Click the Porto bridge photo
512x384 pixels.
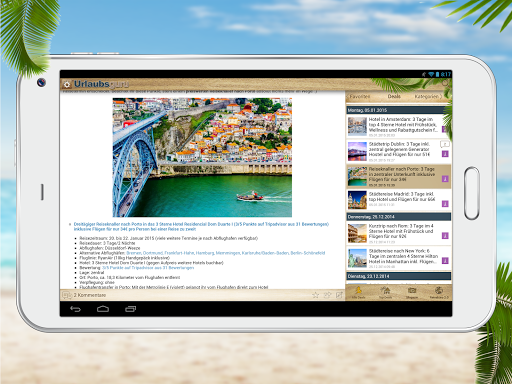pyautogui.click(x=202, y=157)
